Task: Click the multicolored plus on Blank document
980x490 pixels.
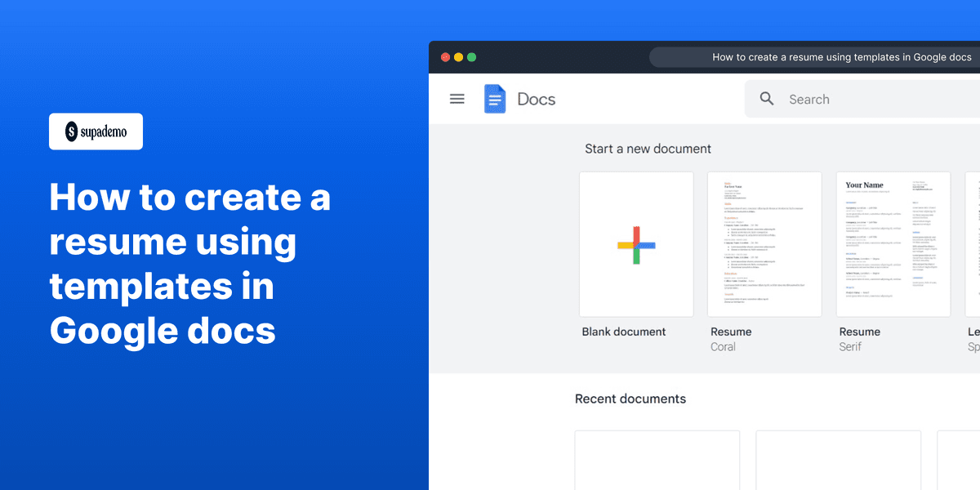Action: [636, 243]
